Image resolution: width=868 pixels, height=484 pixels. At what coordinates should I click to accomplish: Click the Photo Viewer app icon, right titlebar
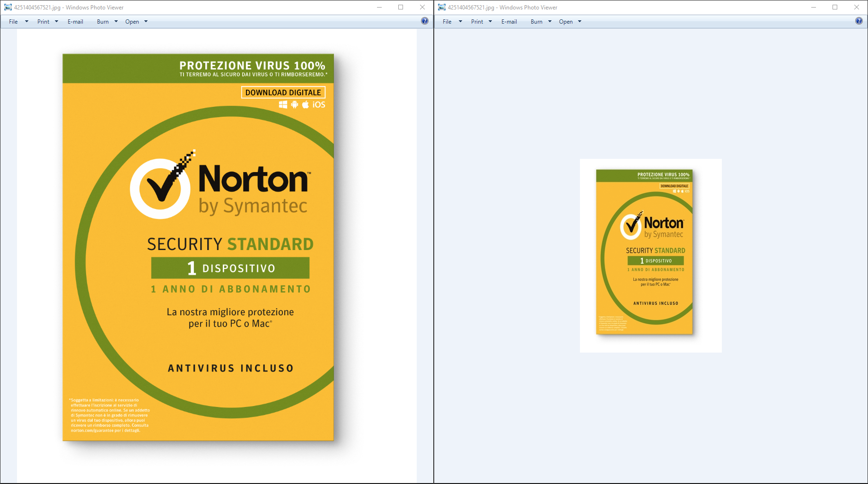(442, 7)
